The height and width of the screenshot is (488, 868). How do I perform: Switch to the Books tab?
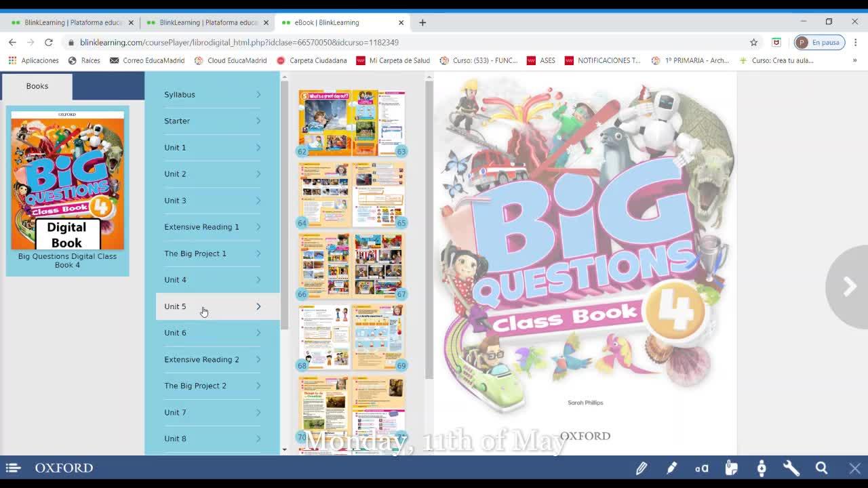click(37, 86)
